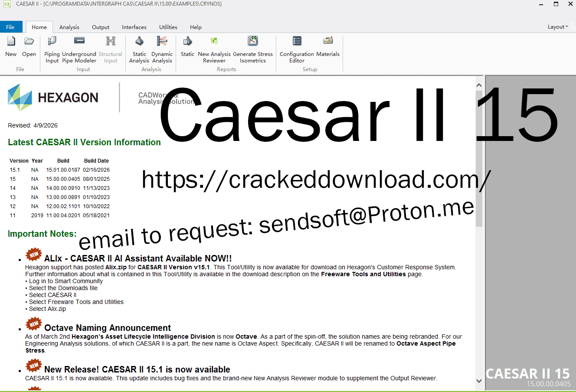Run Static Analysis from the Analysis group
Screen dimensions: 576x392
point(139,50)
